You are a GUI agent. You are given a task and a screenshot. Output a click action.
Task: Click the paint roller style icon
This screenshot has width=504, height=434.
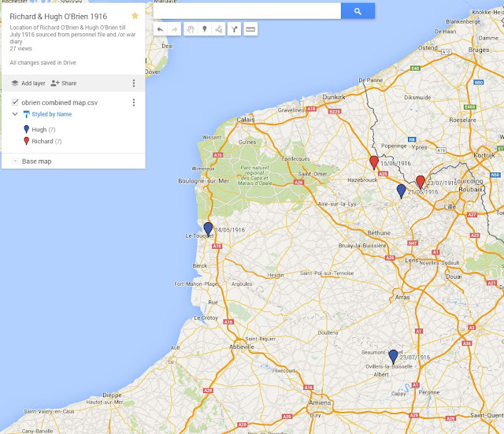pyautogui.click(x=26, y=114)
